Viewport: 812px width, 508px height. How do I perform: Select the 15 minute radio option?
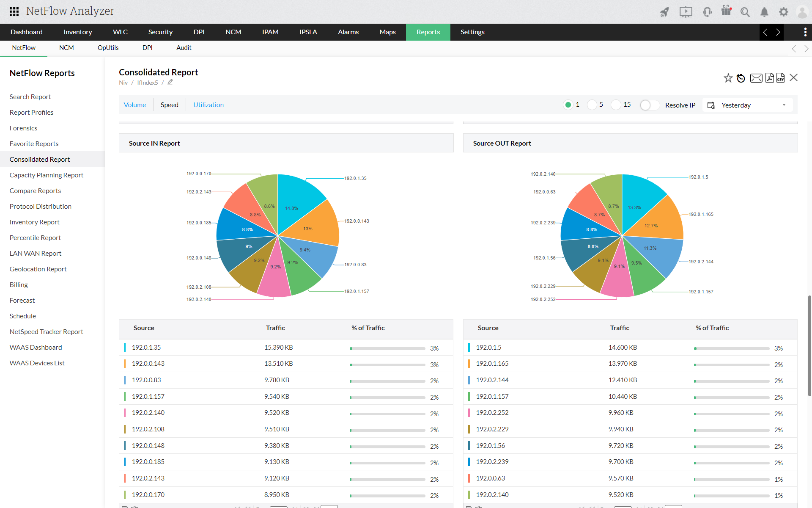coord(616,105)
